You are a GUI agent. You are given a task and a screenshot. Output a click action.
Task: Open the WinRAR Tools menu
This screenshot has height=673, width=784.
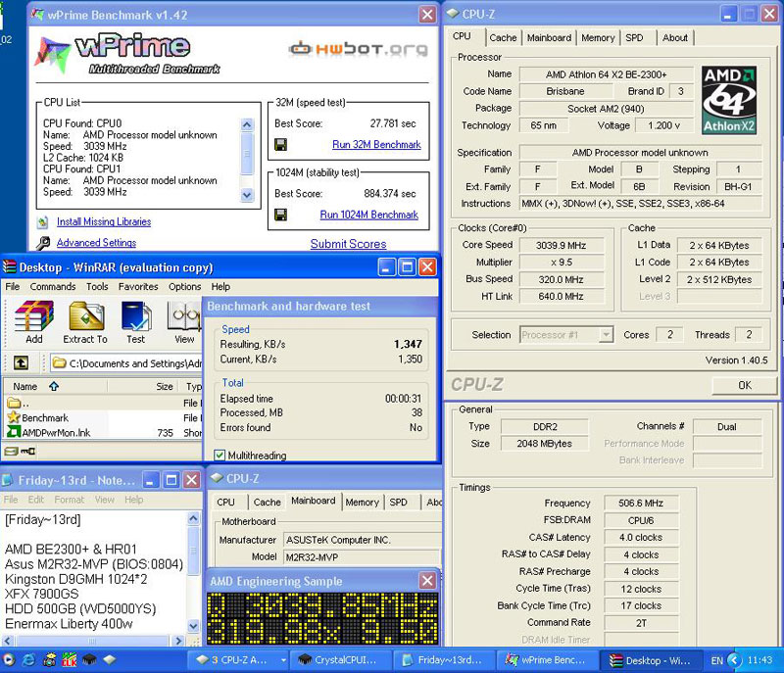pos(97,287)
